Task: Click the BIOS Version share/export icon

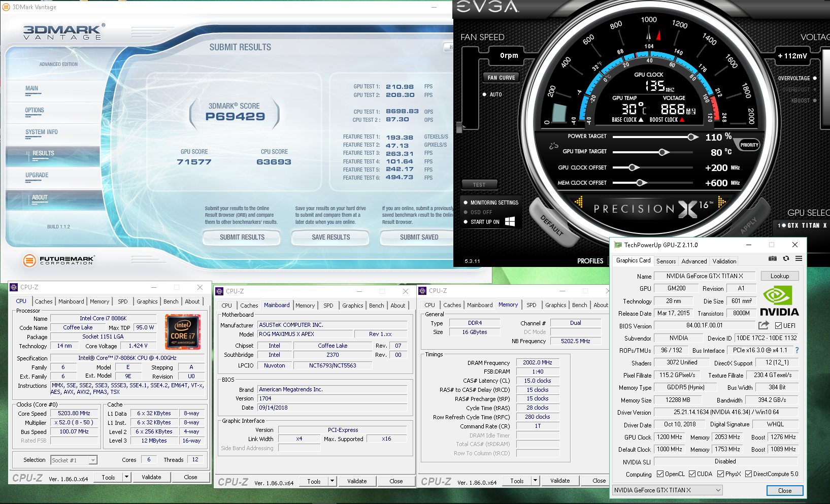Action: (763, 325)
